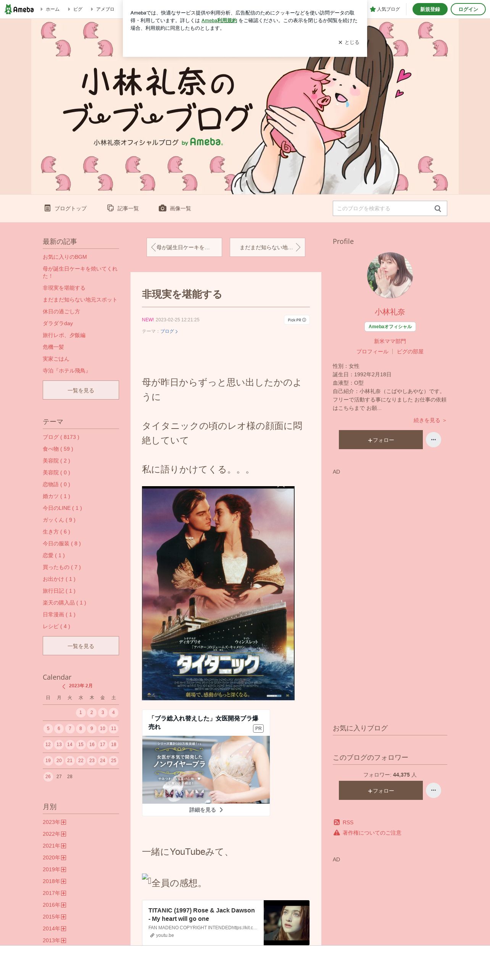The height and width of the screenshot is (980, 490).
Task: Open the profile photo of 小林礼奈
Action: (390, 275)
